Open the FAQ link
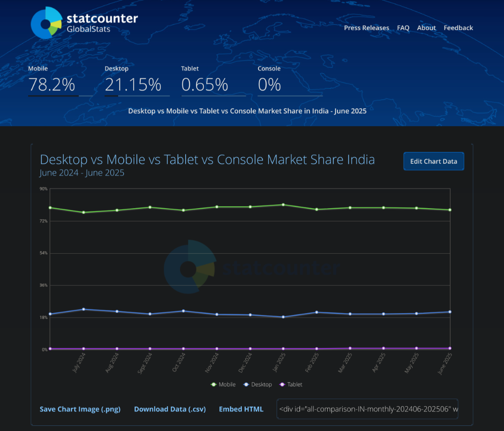This screenshot has width=504, height=431. click(x=403, y=28)
